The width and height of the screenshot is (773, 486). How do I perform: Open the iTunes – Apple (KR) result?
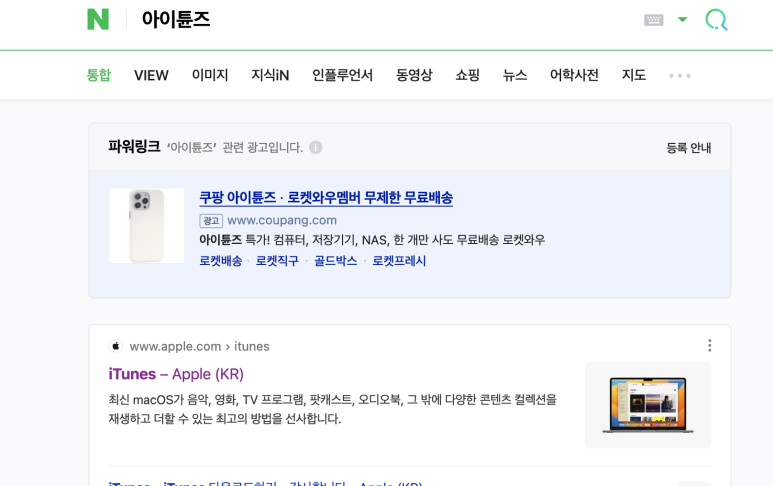coord(176,374)
